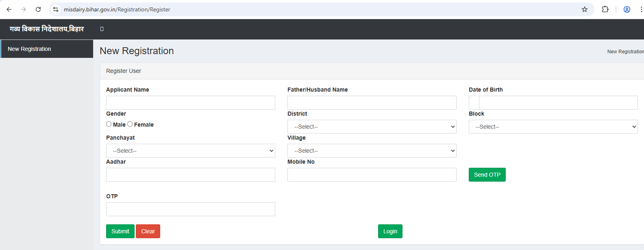Click the browser forward arrow
The image size is (644, 250).
(x=24, y=9)
